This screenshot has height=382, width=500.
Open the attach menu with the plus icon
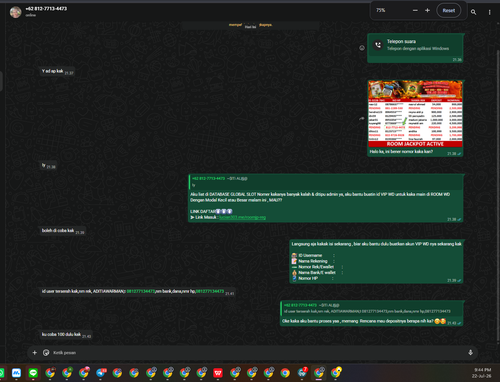point(35,352)
